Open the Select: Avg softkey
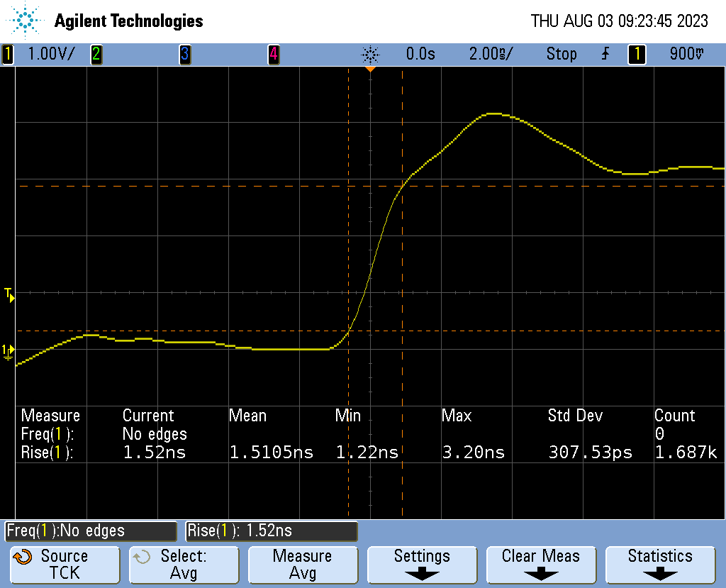The width and height of the screenshot is (726, 588). pos(183,565)
